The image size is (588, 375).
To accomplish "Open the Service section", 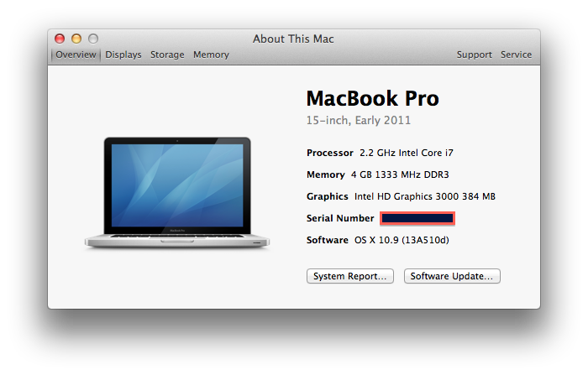I will pyautogui.click(x=516, y=55).
